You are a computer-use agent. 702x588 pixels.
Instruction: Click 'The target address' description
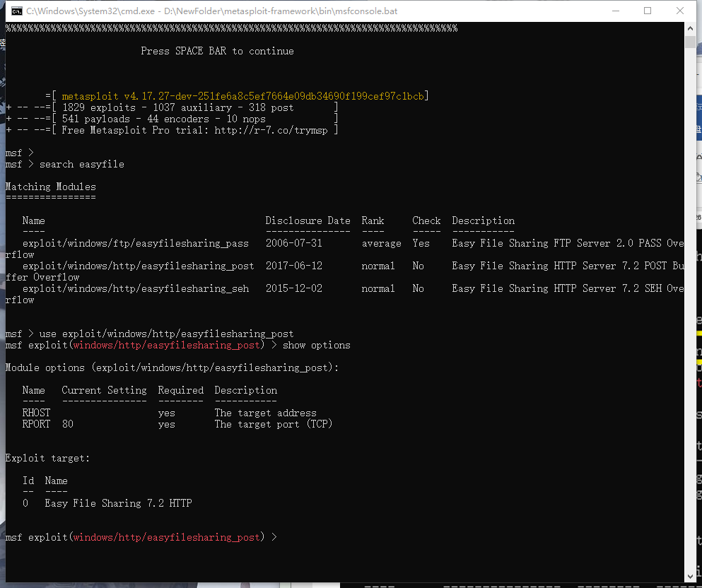266,413
